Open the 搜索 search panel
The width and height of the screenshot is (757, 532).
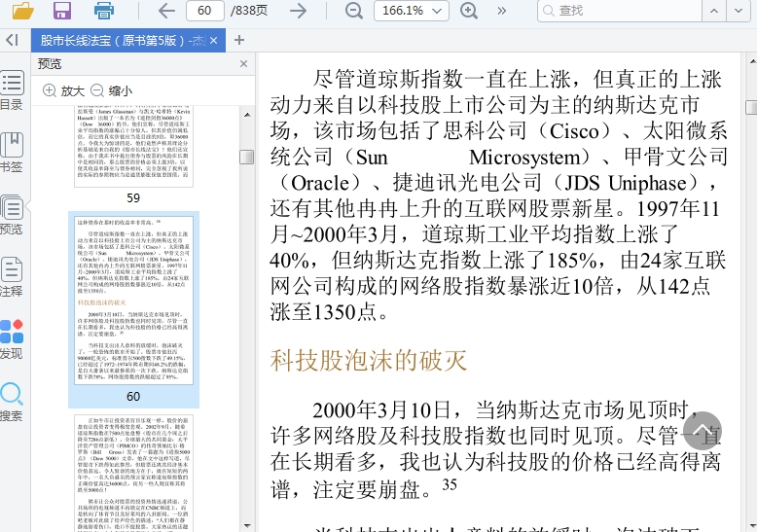[x=11, y=402]
